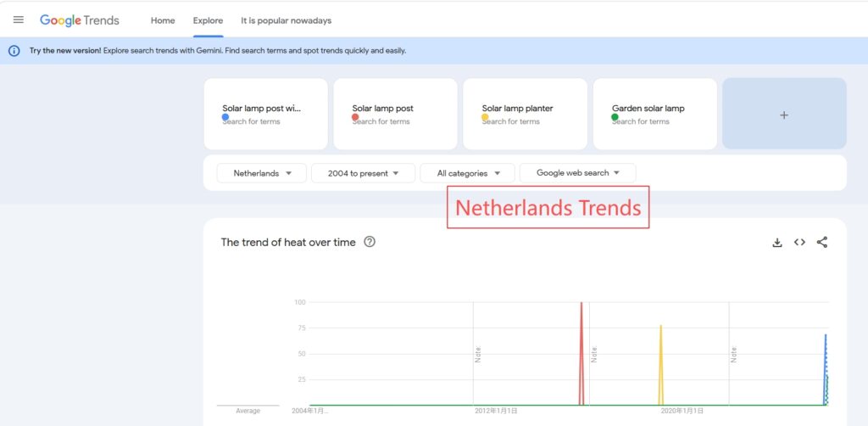The image size is (868, 426).
Task: Open It is popular nowadays tab
Action: (286, 20)
